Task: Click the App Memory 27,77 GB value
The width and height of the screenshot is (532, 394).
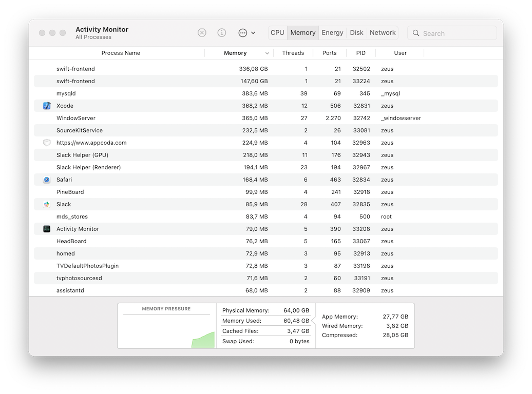Action: point(395,317)
